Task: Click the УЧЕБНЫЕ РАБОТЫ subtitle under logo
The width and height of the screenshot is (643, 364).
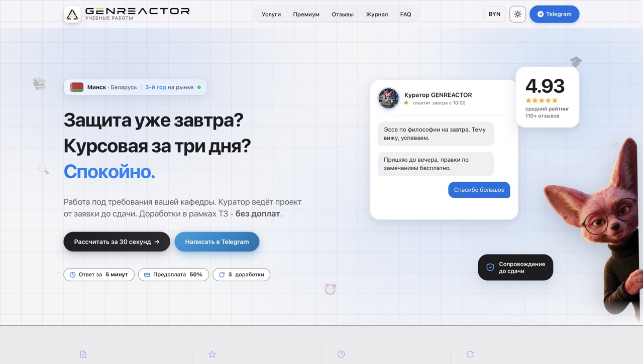Action: [x=110, y=18]
